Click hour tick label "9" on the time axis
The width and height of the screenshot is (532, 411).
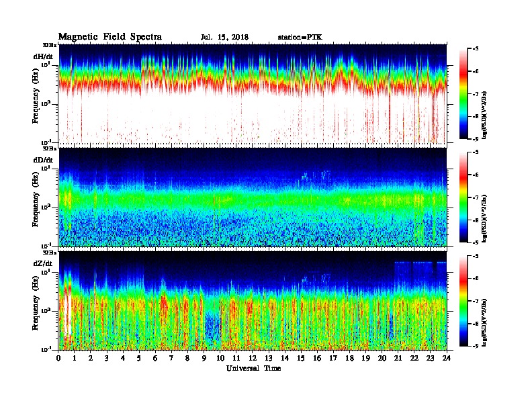(x=204, y=358)
